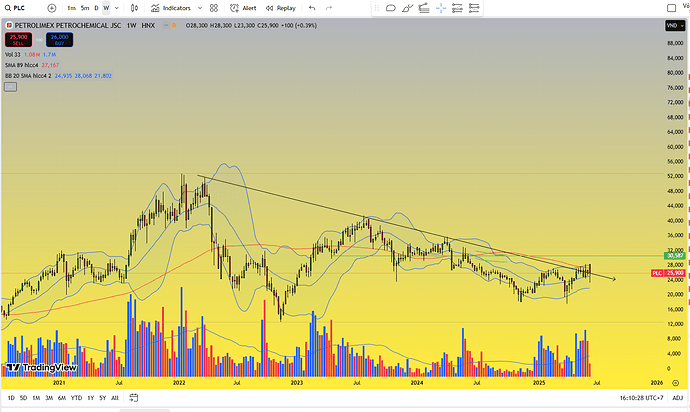Click the green 30,587 price label
Viewport: 690px width, 412px height.
[675, 255]
